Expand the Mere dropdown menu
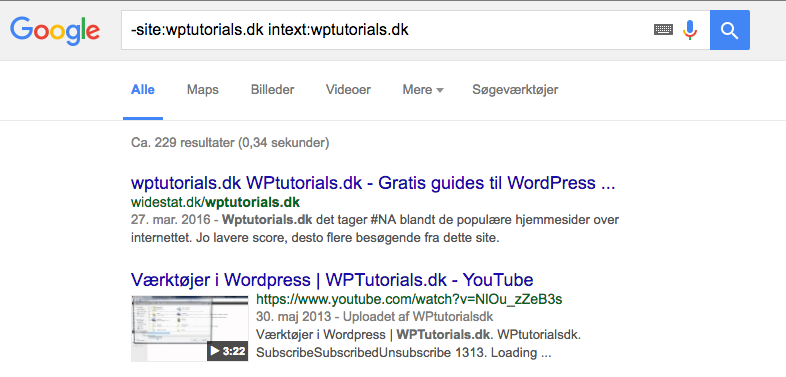 coord(423,90)
